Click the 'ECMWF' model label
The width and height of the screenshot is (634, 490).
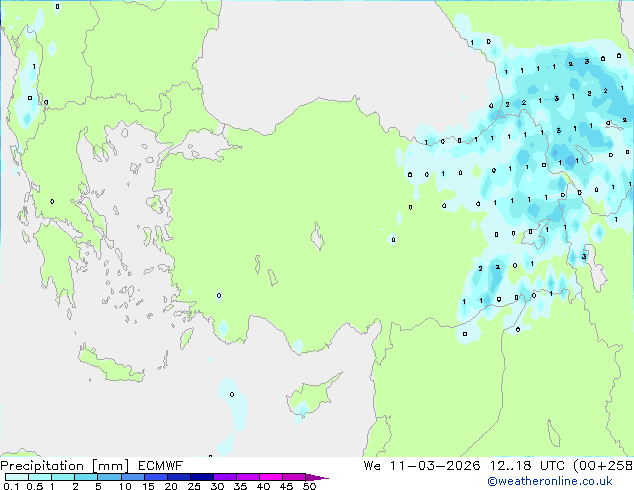(x=160, y=466)
